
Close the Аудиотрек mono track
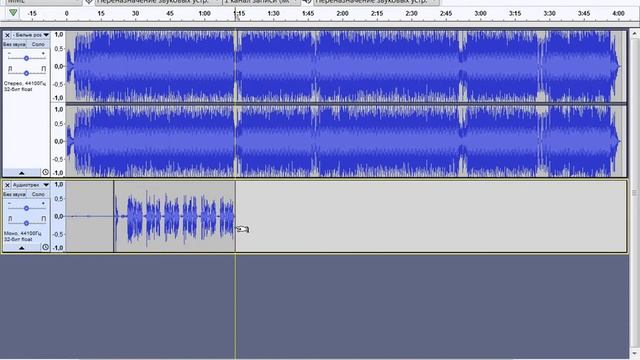tap(7, 185)
